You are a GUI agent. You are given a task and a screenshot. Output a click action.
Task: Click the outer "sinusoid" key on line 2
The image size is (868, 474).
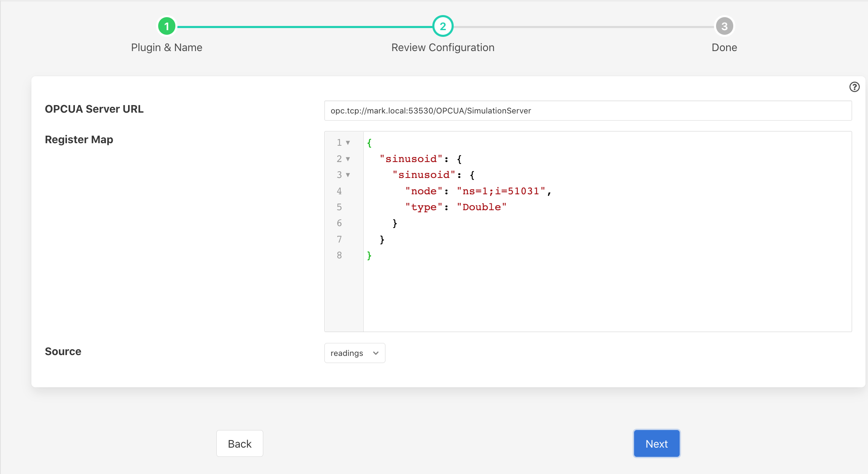(411, 159)
